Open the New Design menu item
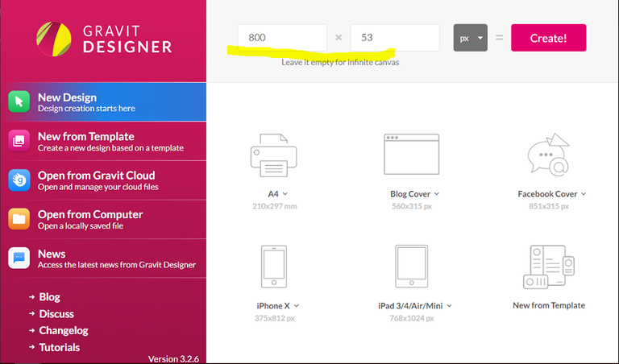Viewport: 619px width, 364px height. coord(103,101)
